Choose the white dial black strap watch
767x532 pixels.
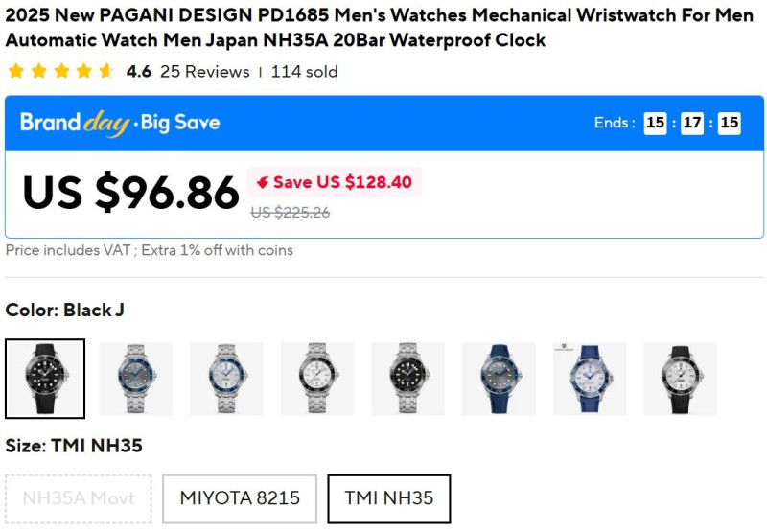coord(680,379)
